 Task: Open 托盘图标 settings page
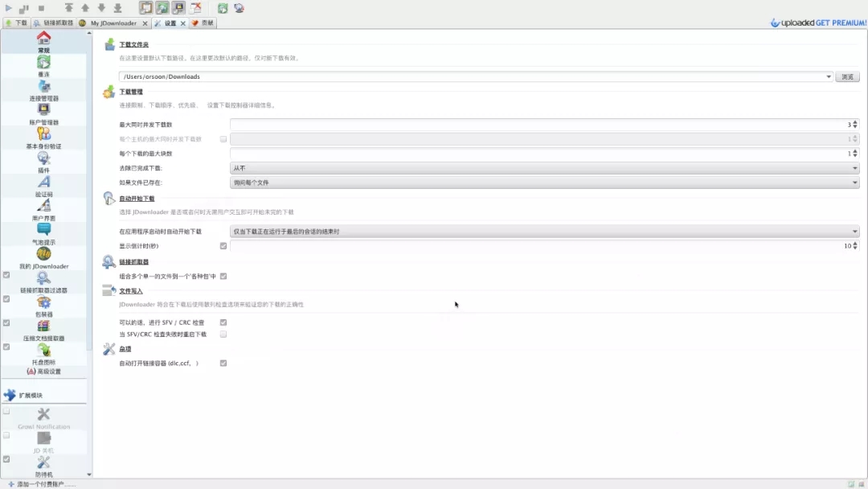point(43,354)
